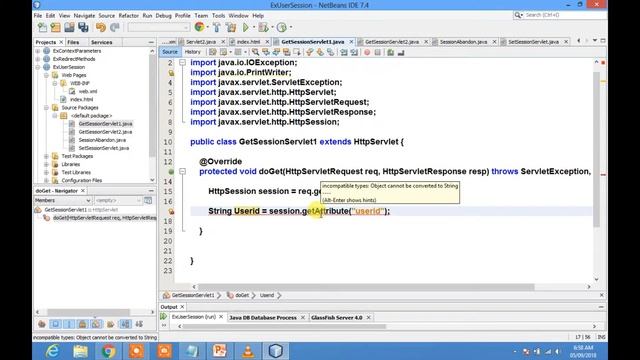Open the Members dropdown in Navigator

pyautogui.click(x=62, y=200)
